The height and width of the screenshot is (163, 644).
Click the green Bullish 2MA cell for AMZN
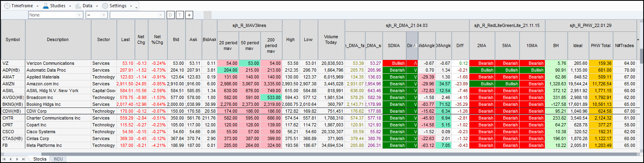click(x=482, y=84)
